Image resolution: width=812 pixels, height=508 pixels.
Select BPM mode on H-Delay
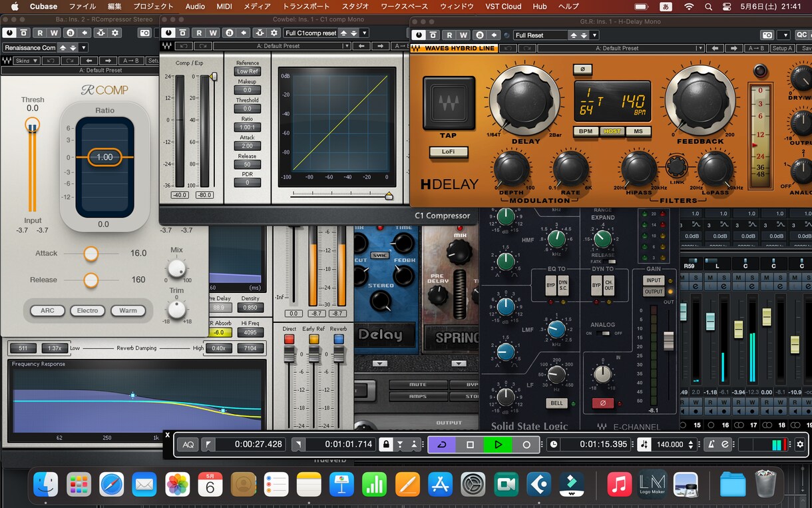pyautogui.click(x=585, y=131)
